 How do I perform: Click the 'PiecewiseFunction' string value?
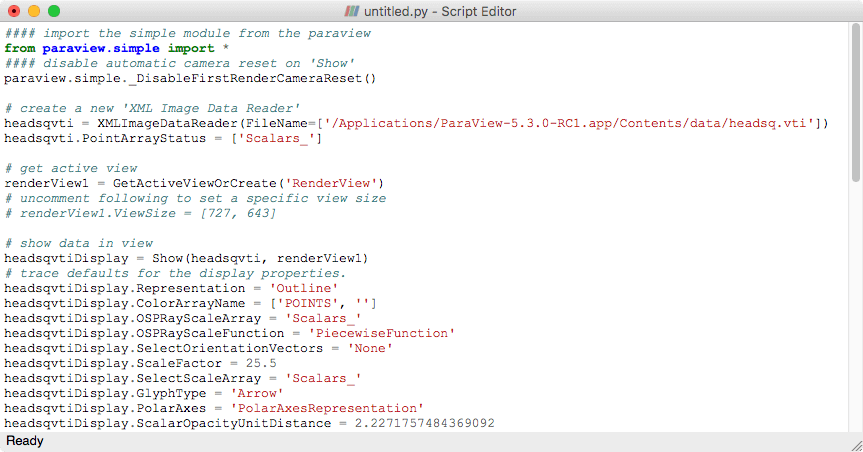[381, 333]
